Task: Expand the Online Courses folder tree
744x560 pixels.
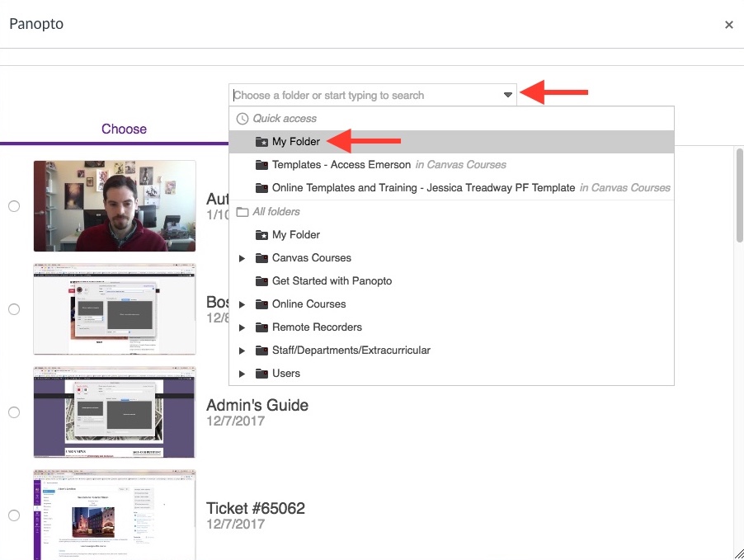Action: pyautogui.click(x=242, y=304)
